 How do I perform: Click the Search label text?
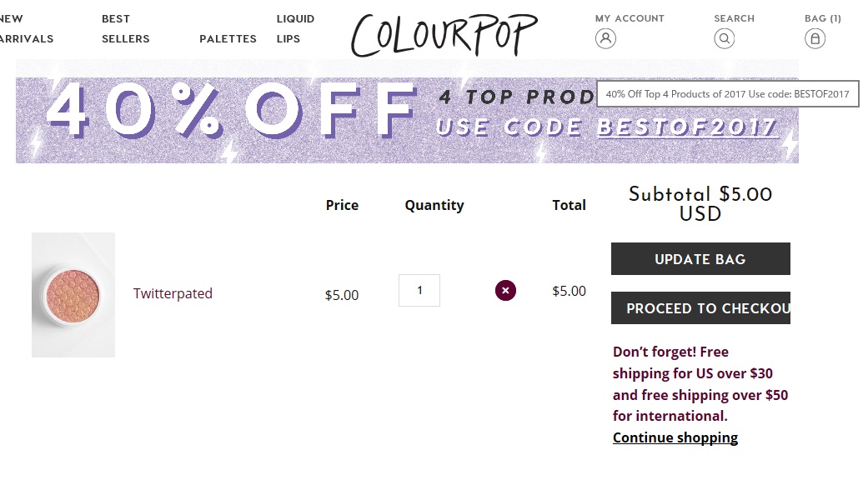(x=734, y=18)
